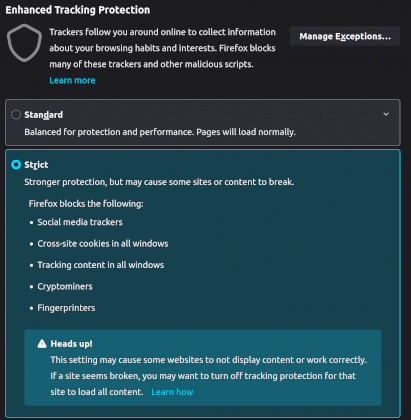This screenshot has height=420, width=411.
Task: Click the Stronger protection description under Strict
Action: tap(159, 182)
